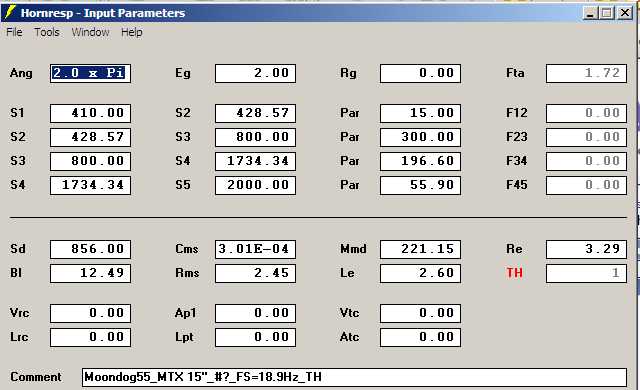640x390 pixels.
Task: Maximize the Hornresp window
Action: click(607, 13)
